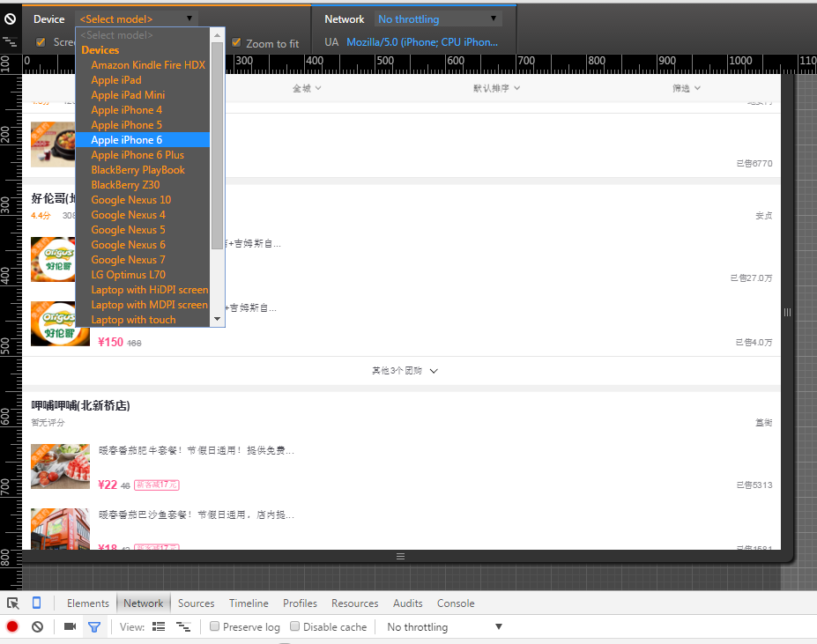Open the Network No throttling dropdown in top bar
Screen dimensions: 817x644
438,19
